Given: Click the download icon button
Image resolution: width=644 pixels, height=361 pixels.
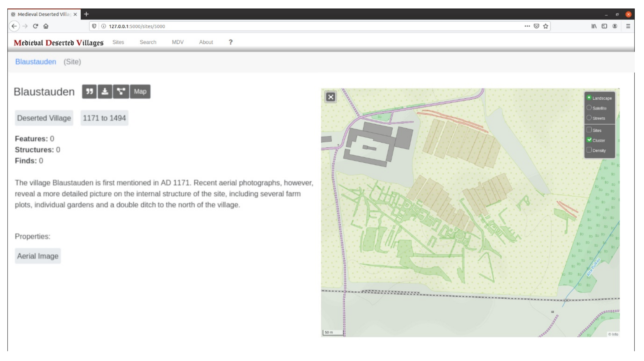Looking at the screenshot, I should [x=105, y=91].
